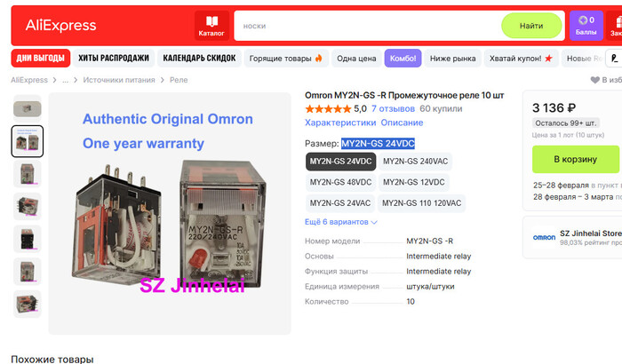Image resolution: width=622 pixels, height=364 pixels.
Task: Add item with В корзину button
Action: point(576,159)
